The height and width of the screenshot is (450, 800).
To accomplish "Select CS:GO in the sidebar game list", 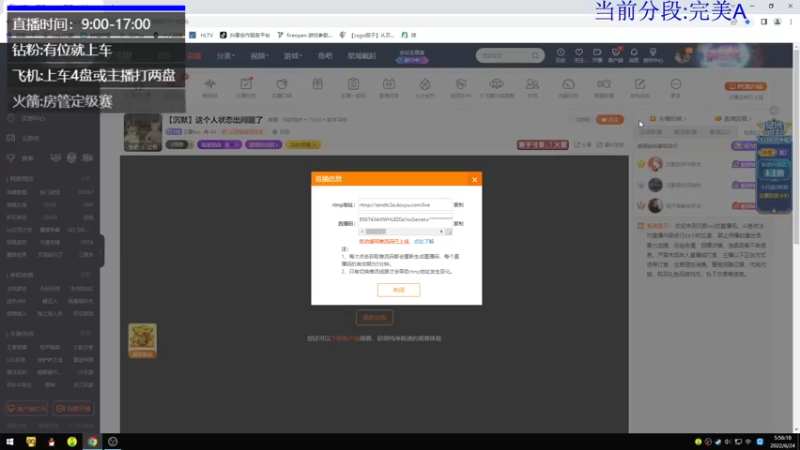I will point(50,217).
